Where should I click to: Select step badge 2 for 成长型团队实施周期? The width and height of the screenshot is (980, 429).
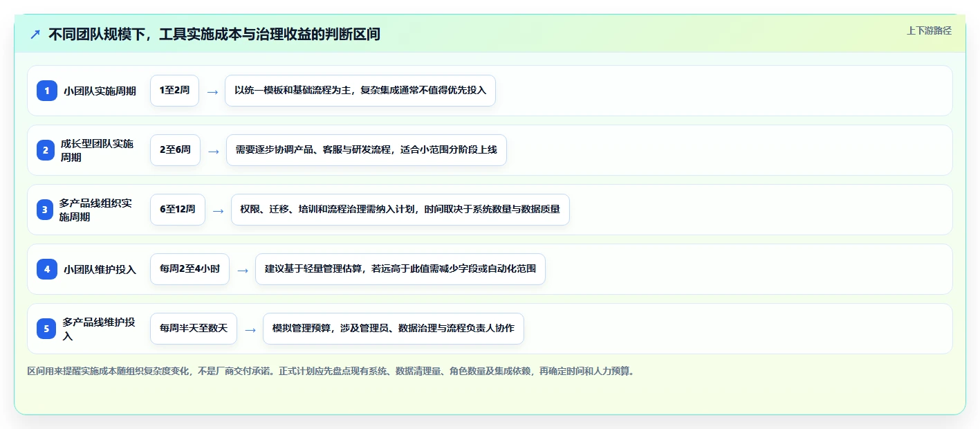(47, 150)
